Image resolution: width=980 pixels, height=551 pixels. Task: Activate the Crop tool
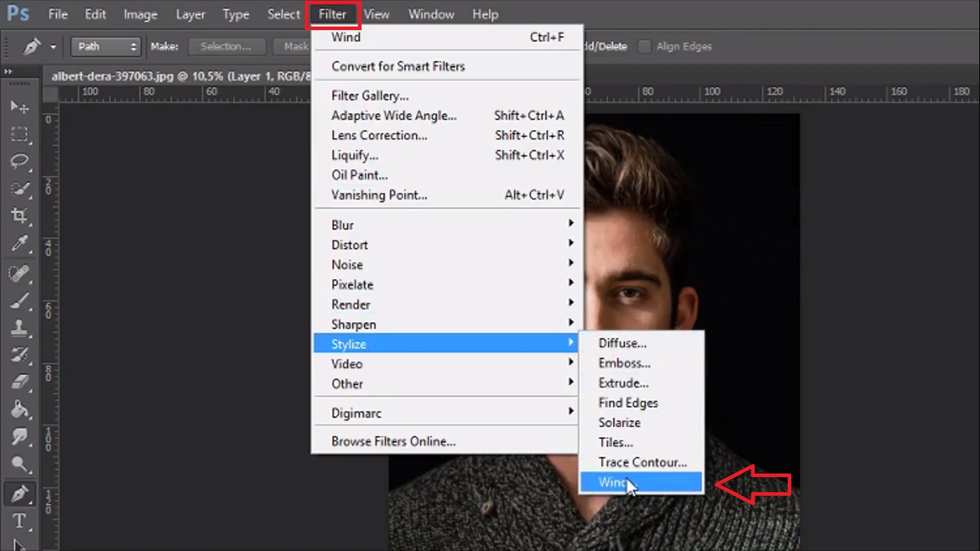(19, 215)
